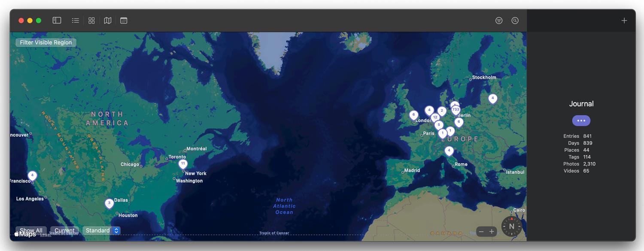Click the Videos 65 statistic

pos(576,171)
